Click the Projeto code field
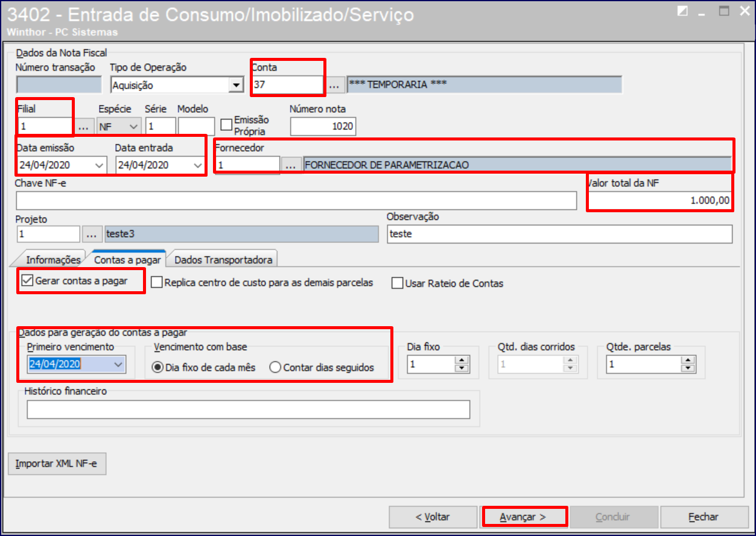This screenshot has height=536, width=756. click(x=48, y=234)
